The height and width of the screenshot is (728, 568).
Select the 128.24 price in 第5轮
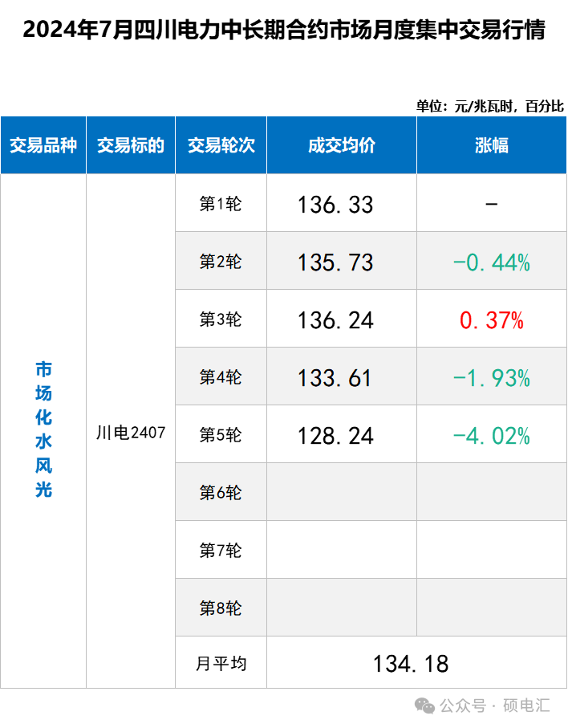(x=335, y=436)
